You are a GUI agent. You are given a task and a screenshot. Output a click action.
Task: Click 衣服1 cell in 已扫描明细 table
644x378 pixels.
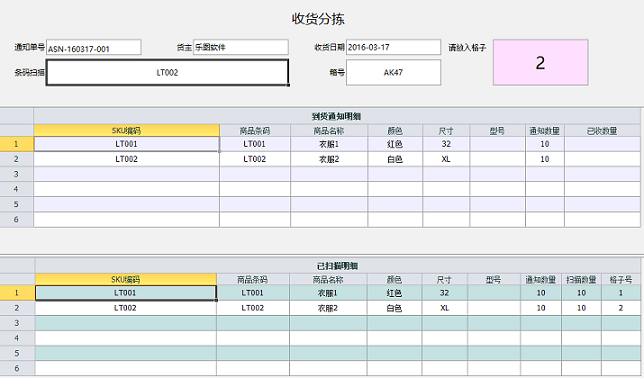coord(328,293)
